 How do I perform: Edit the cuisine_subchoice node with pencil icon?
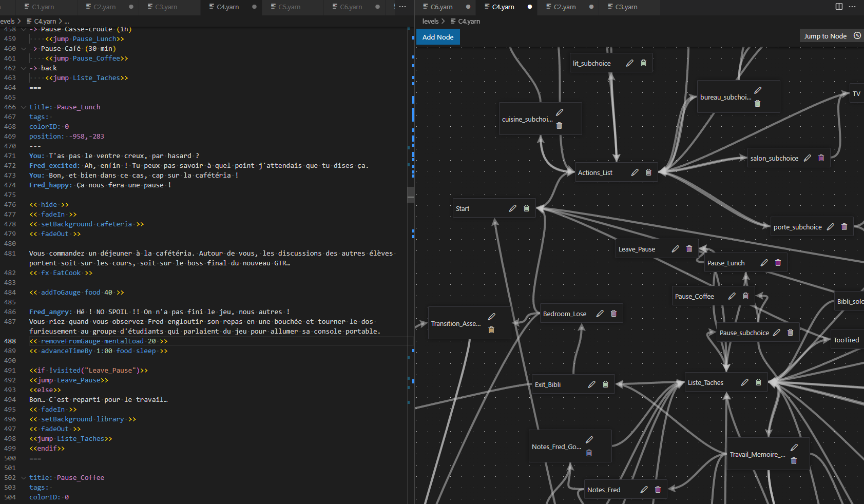point(560,112)
